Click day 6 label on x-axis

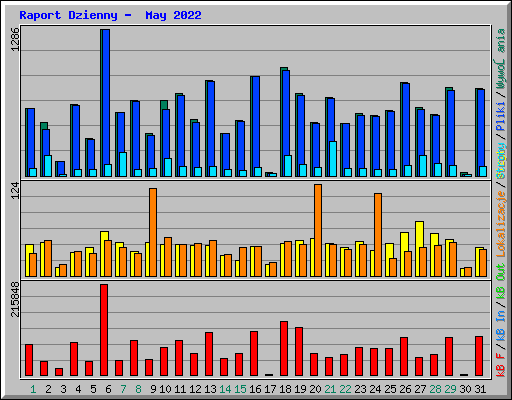108,389
